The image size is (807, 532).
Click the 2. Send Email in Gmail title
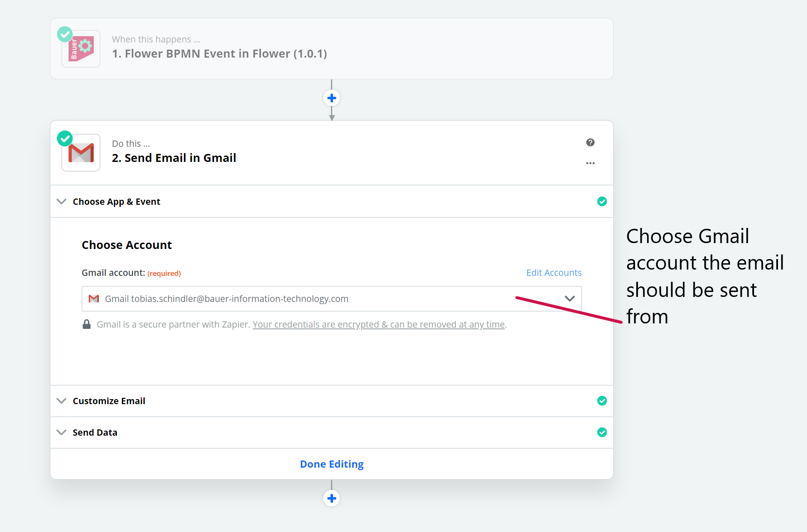click(174, 158)
